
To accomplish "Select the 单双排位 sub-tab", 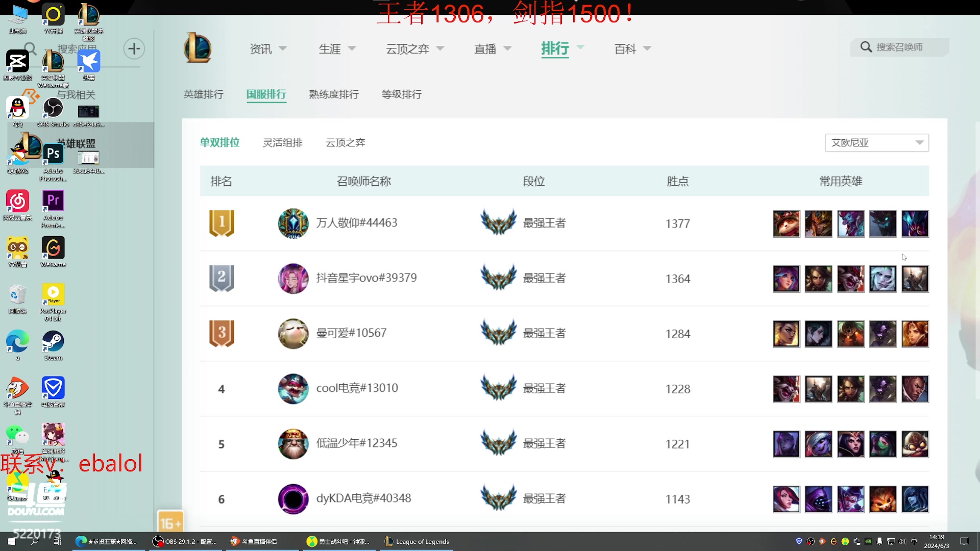I will coord(219,142).
